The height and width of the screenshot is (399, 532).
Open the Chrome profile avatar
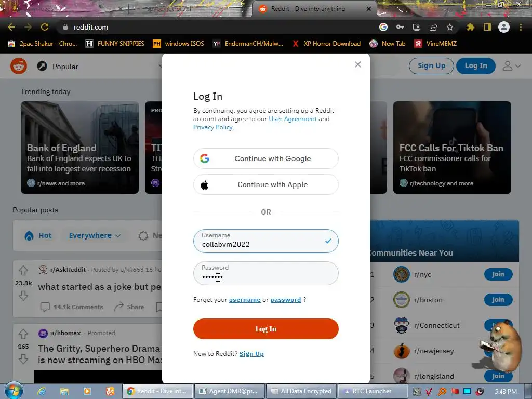point(504,27)
